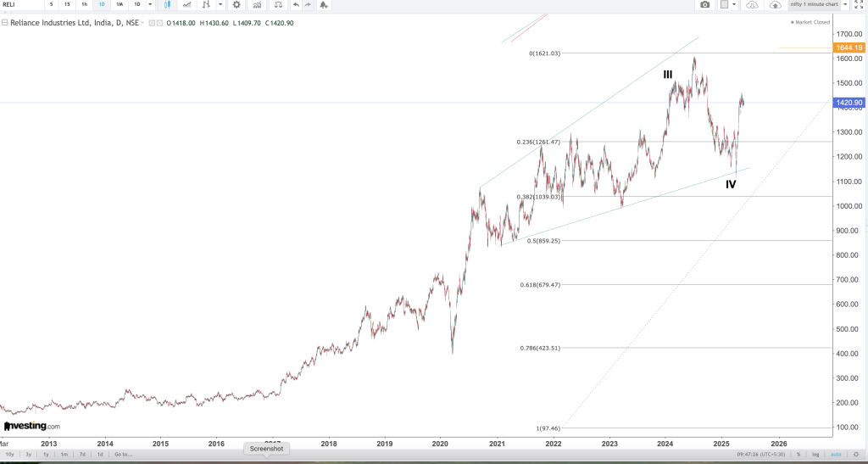
Task: Click the 1420.90 current price label
Action: [x=849, y=103]
